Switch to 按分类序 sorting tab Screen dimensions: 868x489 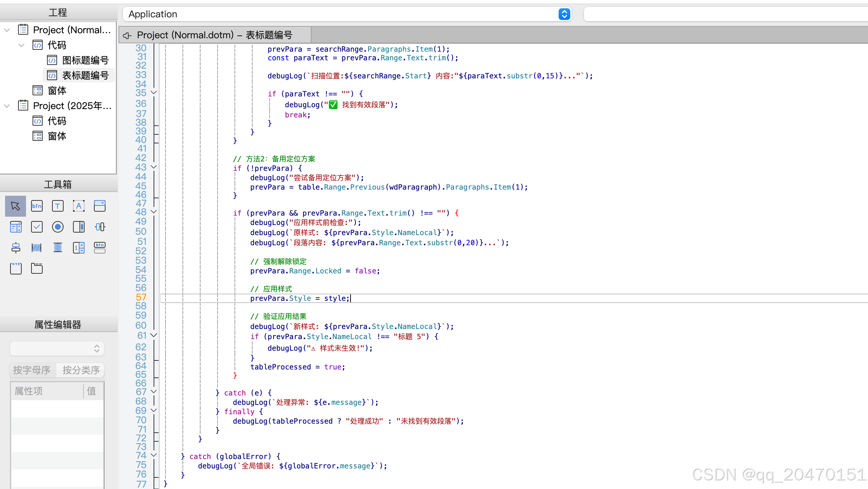click(x=81, y=370)
